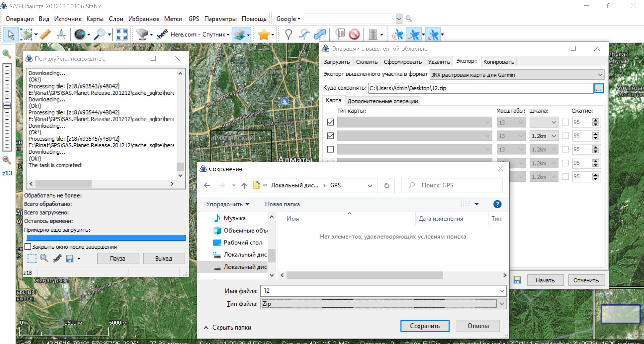Click the GPS receiver connect satellite icon
Viewport: 644px width, 344px height.
pos(398,34)
